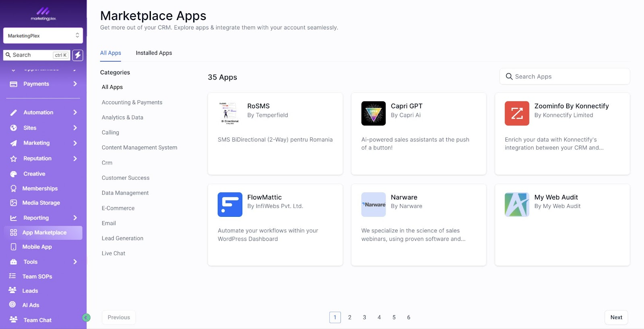Go to page 3 of apps
644x329 pixels.
[x=365, y=317]
